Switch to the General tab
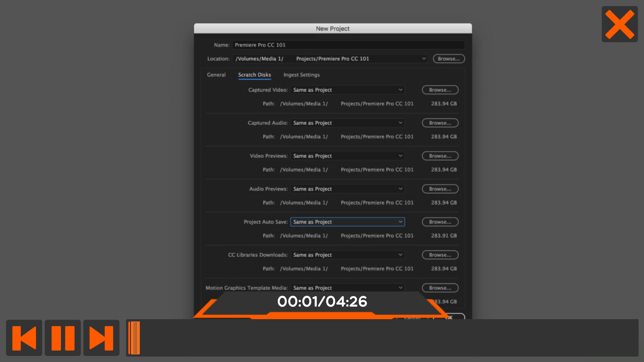 click(x=216, y=75)
